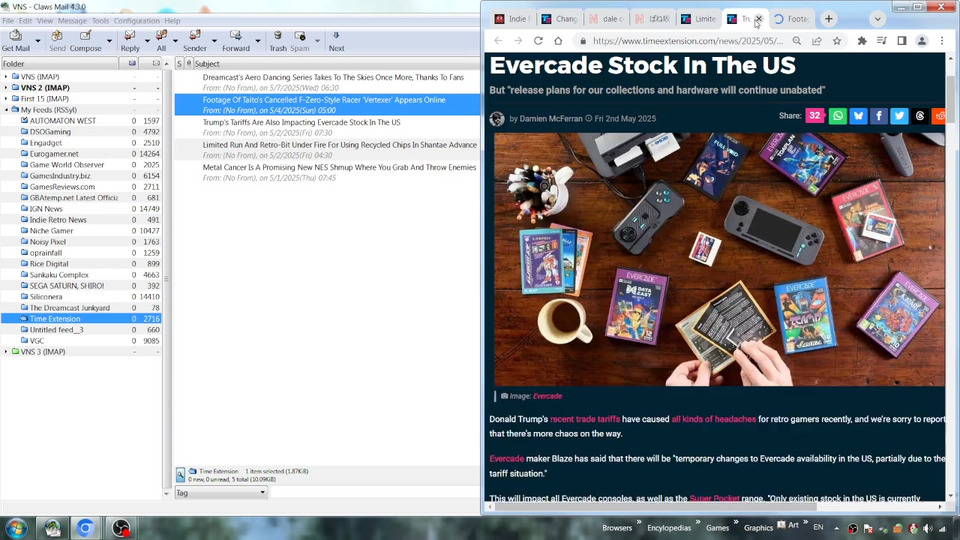The image size is (960, 540).
Task: Toggle the browser side panel
Action: pyautogui.click(x=902, y=40)
